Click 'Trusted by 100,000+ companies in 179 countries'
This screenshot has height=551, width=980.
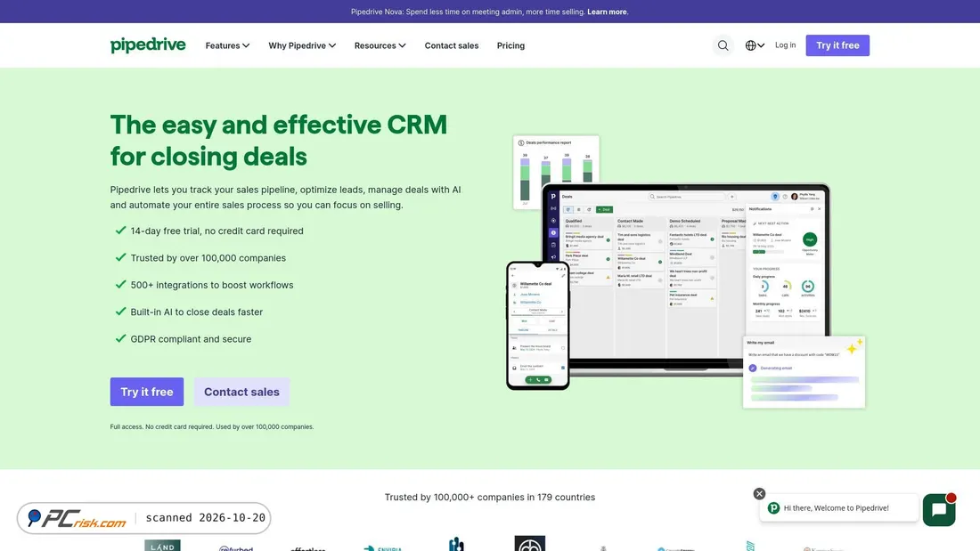[x=489, y=498]
